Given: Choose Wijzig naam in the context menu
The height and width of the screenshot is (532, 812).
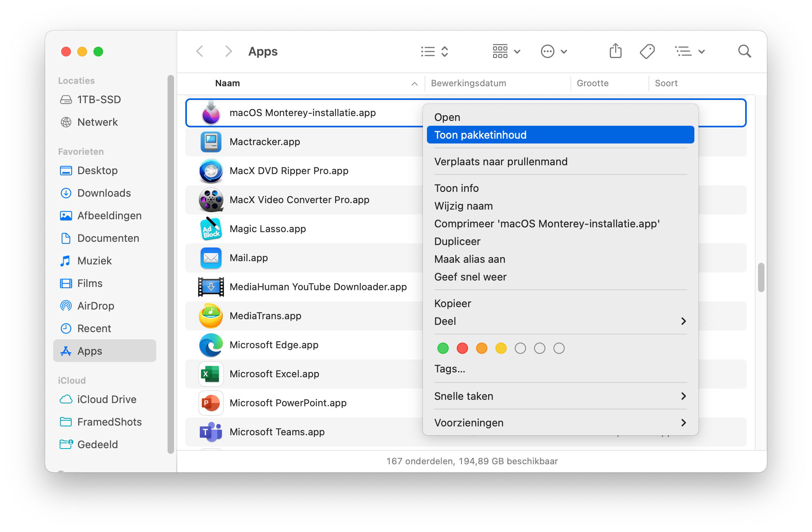Looking at the screenshot, I should pos(560,206).
